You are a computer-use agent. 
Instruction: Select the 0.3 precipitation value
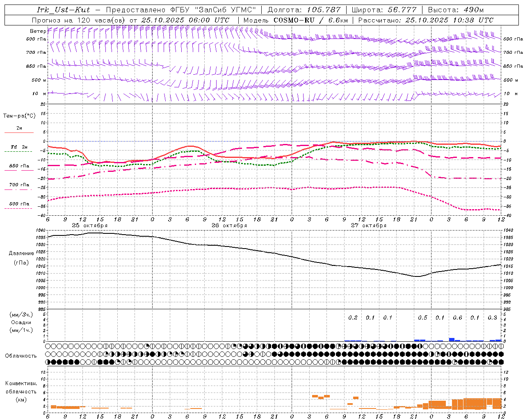[x=492, y=317]
